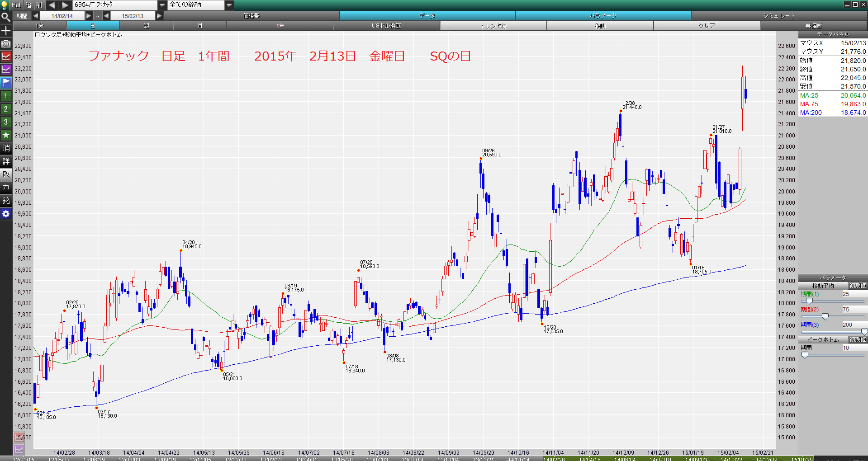868x461 pixels.
Task: Select the 月 monthly timeframe tab
Action: pos(199,26)
